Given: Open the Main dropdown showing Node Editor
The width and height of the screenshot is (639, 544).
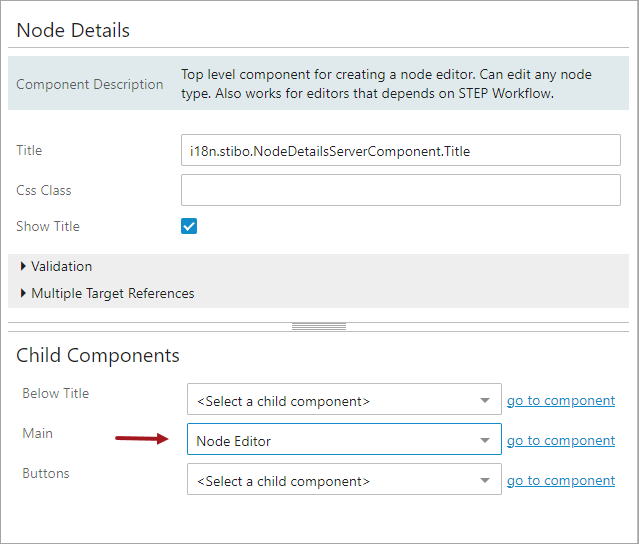Looking at the screenshot, I should pyautogui.click(x=343, y=440).
